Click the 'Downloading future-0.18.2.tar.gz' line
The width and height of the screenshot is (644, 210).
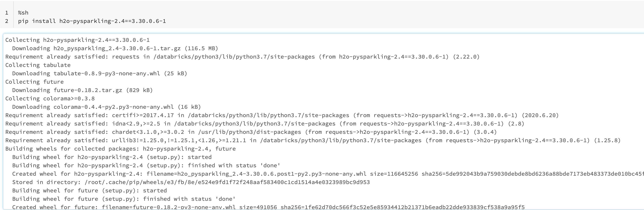coord(82,90)
